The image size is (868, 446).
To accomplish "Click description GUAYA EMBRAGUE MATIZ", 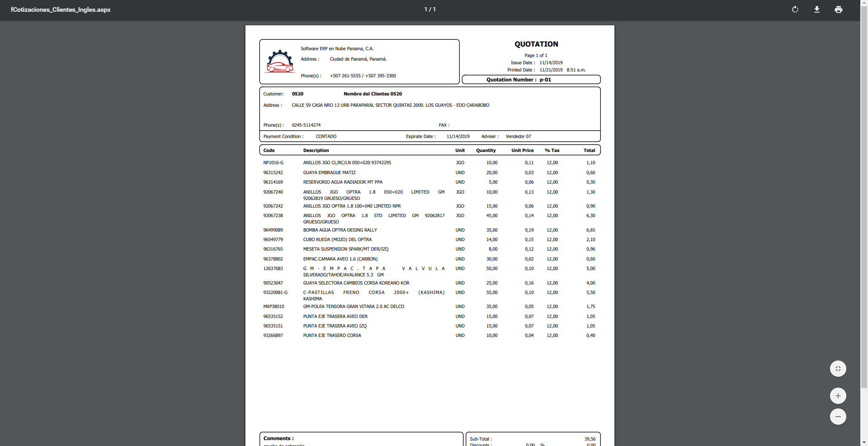I will click(x=329, y=172).
